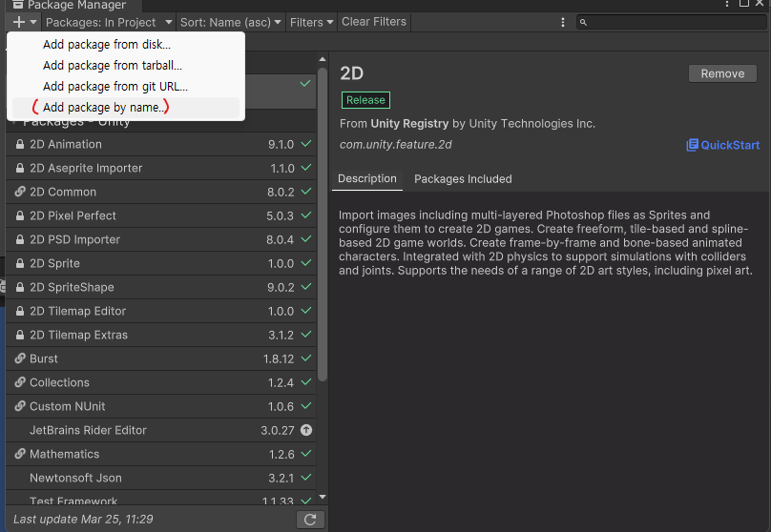Click the Release tag label
771x532 pixels.
click(x=365, y=100)
